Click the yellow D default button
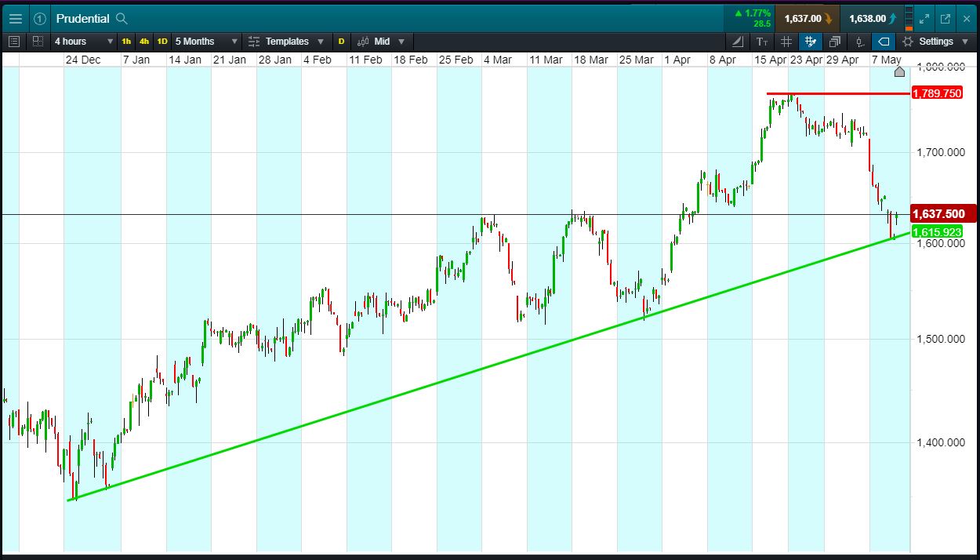This screenshot has height=560, width=980. coord(341,41)
